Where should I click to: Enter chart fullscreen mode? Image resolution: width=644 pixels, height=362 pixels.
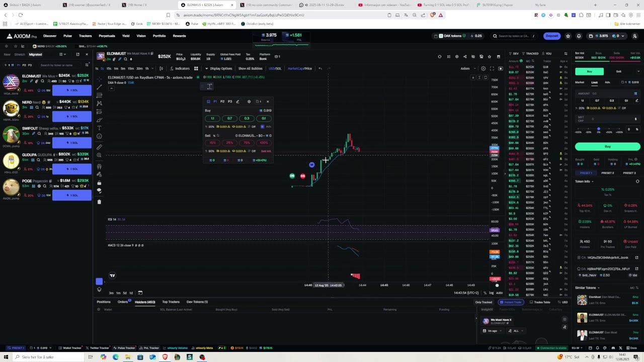coord(492,68)
